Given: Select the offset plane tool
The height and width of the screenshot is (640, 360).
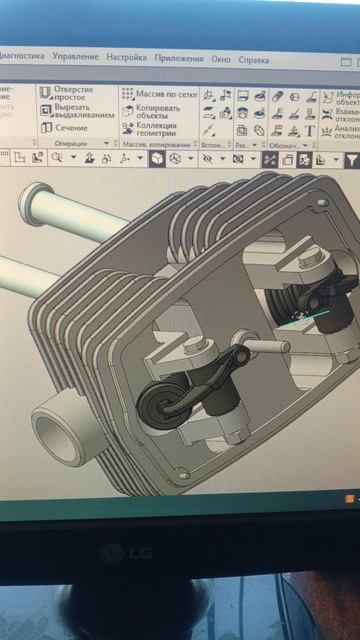Looking at the screenshot, I should pyautogui.click(x=209, y=113).
